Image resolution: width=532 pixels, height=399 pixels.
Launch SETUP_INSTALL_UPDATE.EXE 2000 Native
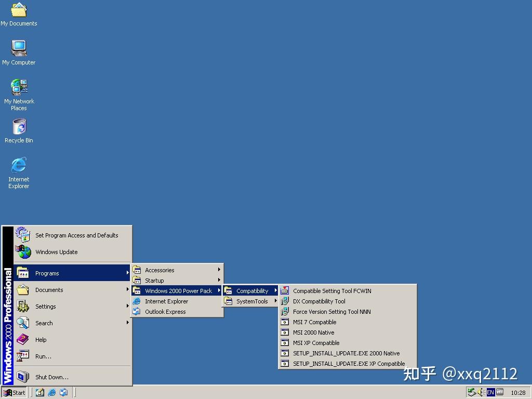[x=348, y=353]
